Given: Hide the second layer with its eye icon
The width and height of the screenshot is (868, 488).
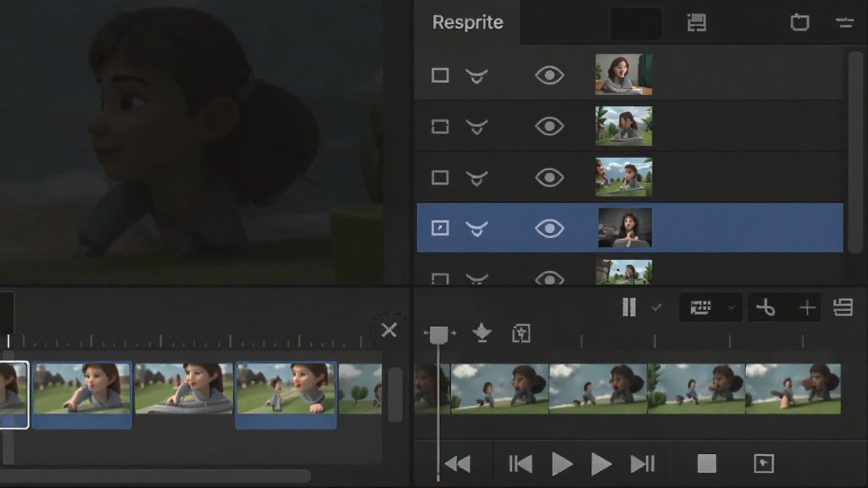Looking at the screenshot, I should [x=549, y=126].
